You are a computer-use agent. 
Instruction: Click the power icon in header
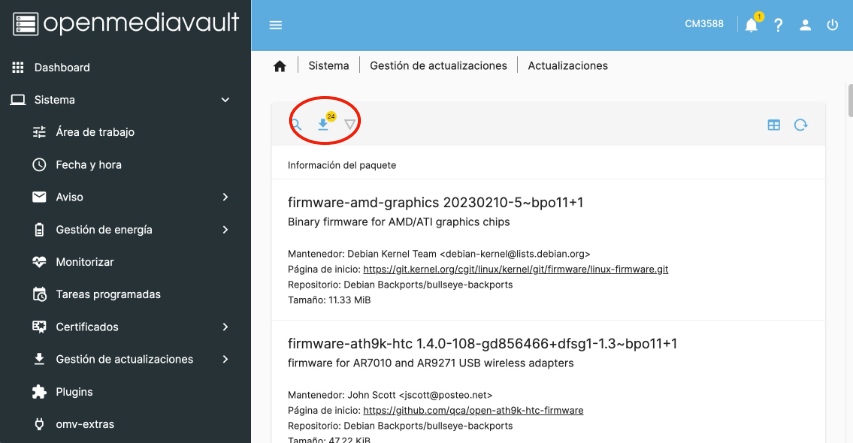click(x=832, y=25)
